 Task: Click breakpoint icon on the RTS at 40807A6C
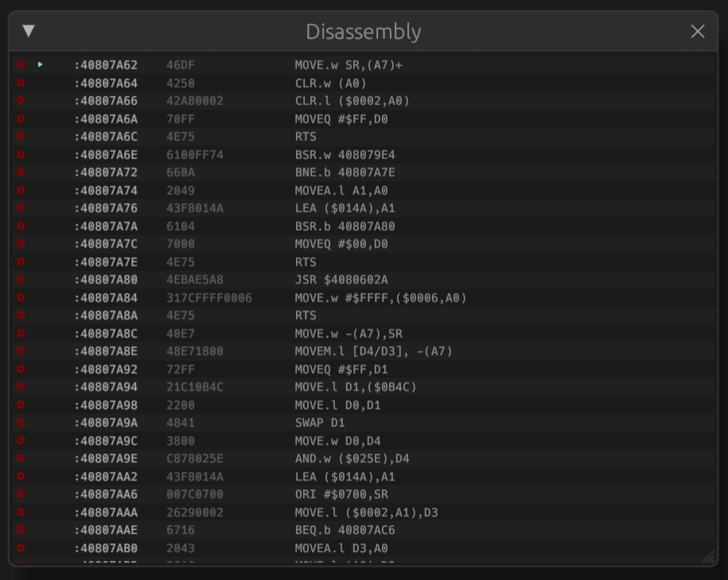(x=20, y=137)
